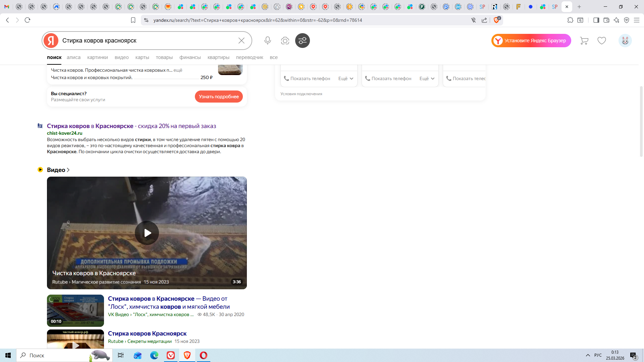This screenshot has height=362, width=644.
Task: Open search filter settings round button
Action: [x=302, y=41]
